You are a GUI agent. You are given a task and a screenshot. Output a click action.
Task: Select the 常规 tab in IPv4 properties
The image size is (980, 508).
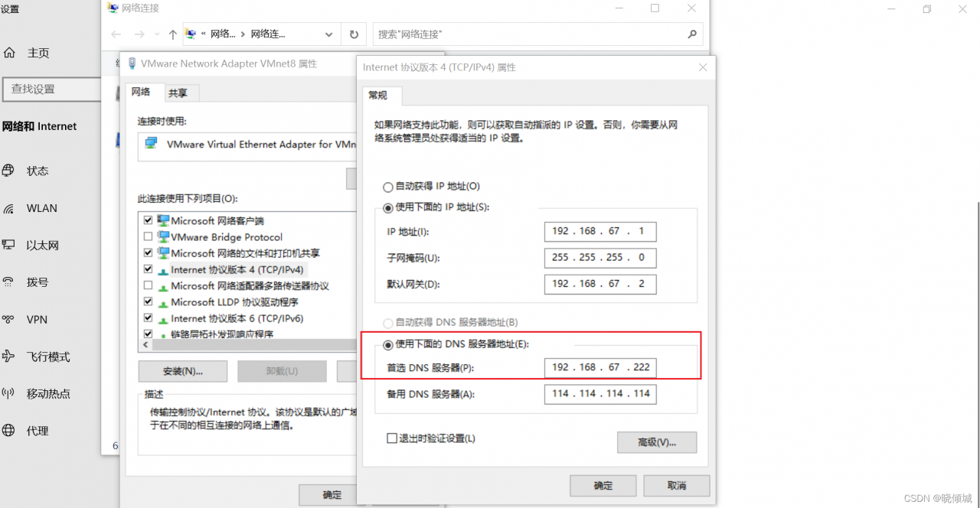pos(378,96)
